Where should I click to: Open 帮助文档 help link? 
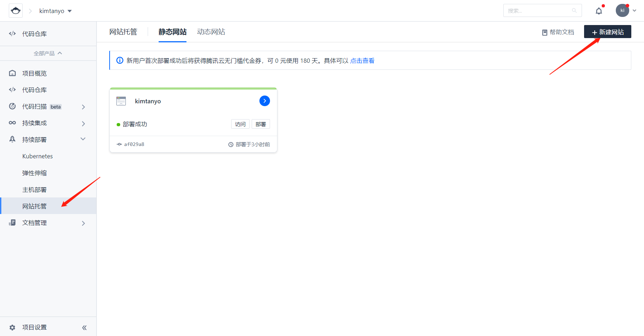558,32
